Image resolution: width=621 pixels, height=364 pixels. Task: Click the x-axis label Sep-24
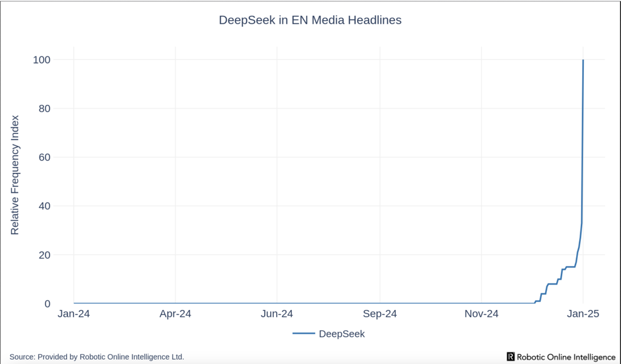[x=380, y=314]
